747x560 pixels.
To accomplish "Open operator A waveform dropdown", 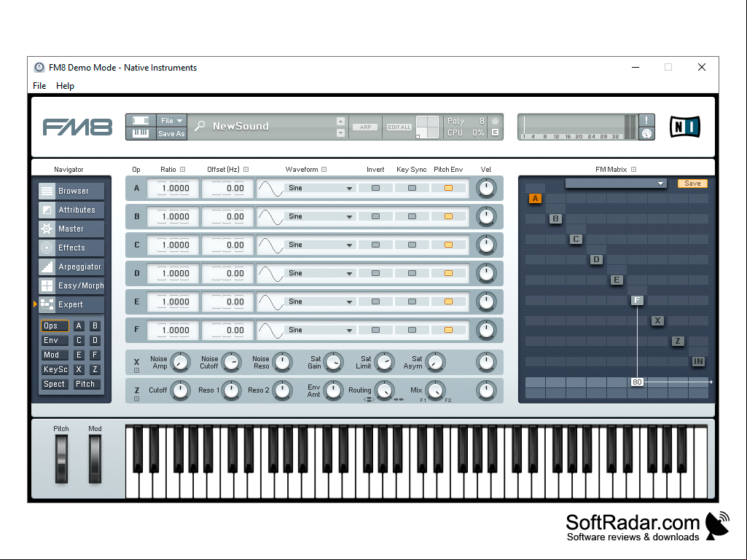I will 320,188.
